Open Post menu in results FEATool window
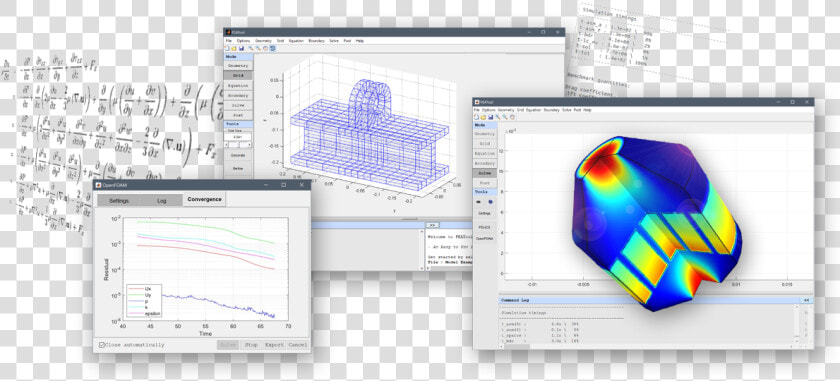 tap(578, 110)
